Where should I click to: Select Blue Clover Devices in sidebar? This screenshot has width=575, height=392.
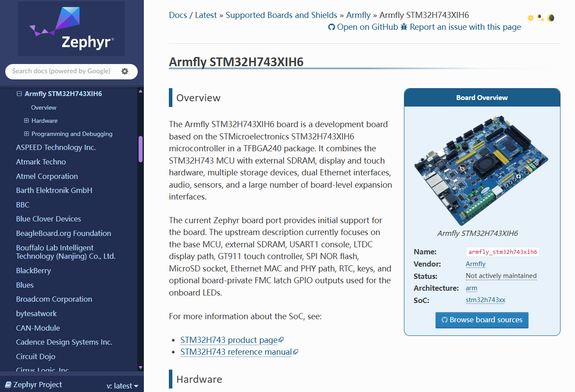point(48,219)
